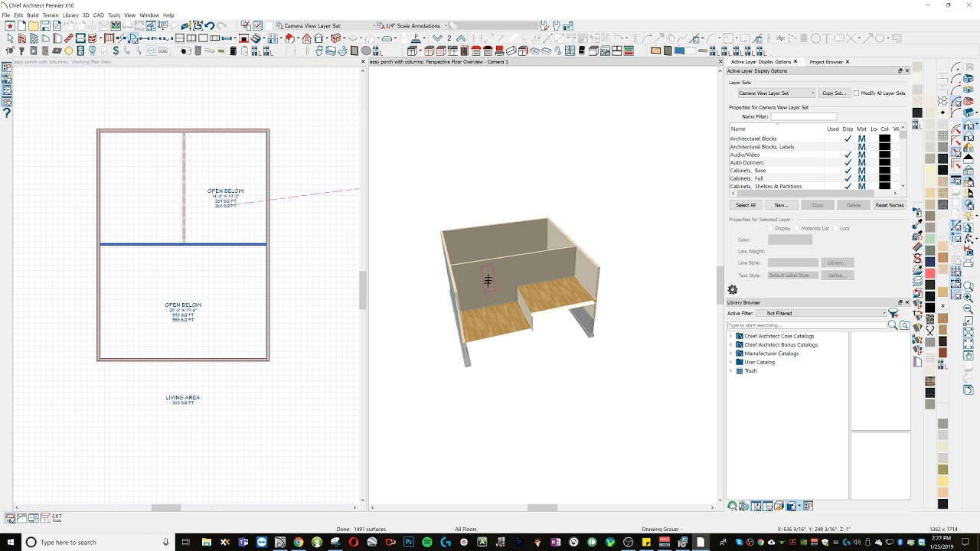This screenshot has width=980, height=551.
Task: Click the eyedropper tool on right toolbar
Action: coord(918,223)
